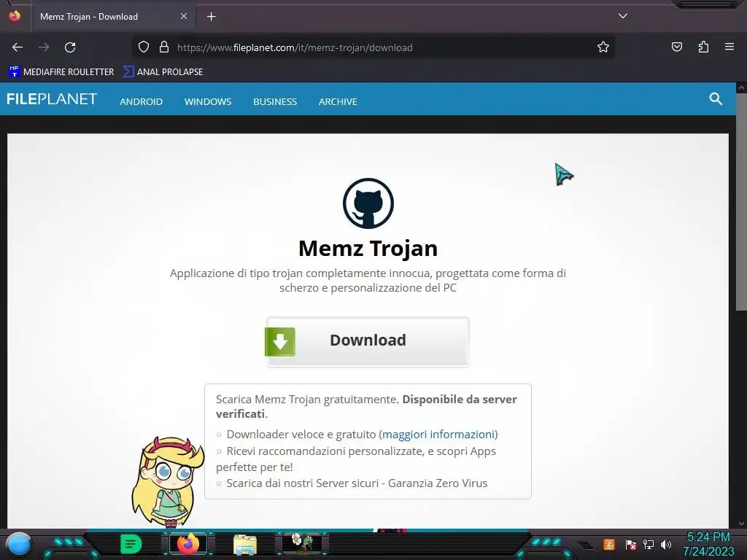Viewport: 747px width, 560px height.
Task: Bookmark this page with the star icon
Action: click(603, 47)
